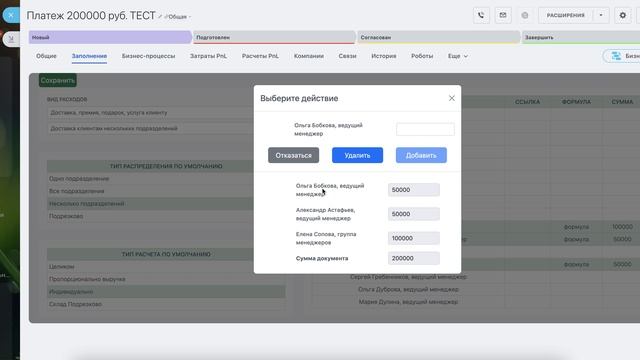Close the Выберите действие dialog
This screenshot has width=640, height=360.
(451, 98)
